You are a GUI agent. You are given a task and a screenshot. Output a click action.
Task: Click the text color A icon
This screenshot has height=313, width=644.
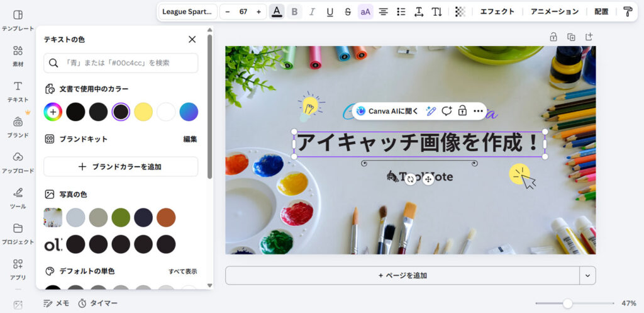click(x=277, y=11)
